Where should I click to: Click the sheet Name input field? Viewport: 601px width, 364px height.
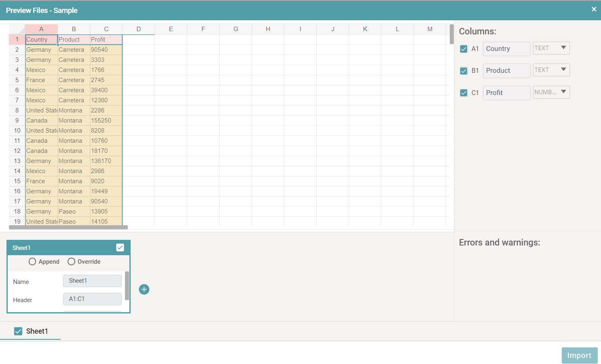tap(92, 281)
